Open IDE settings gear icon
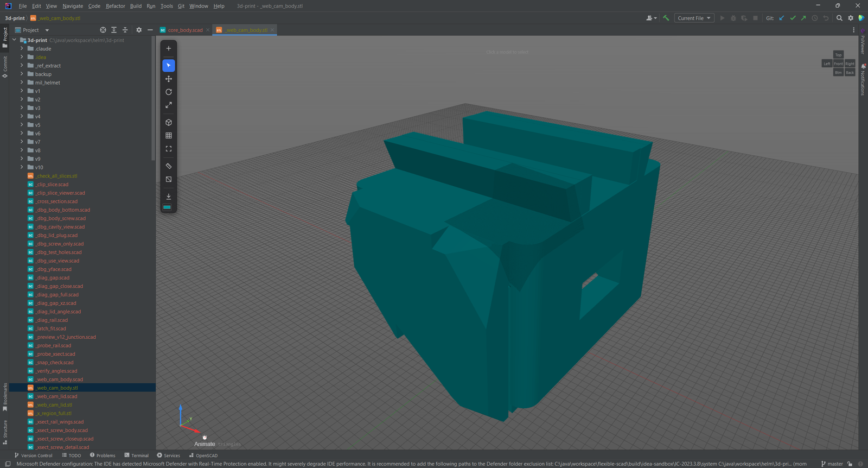The height and width of the screenshot is (468, 868). 851,18
